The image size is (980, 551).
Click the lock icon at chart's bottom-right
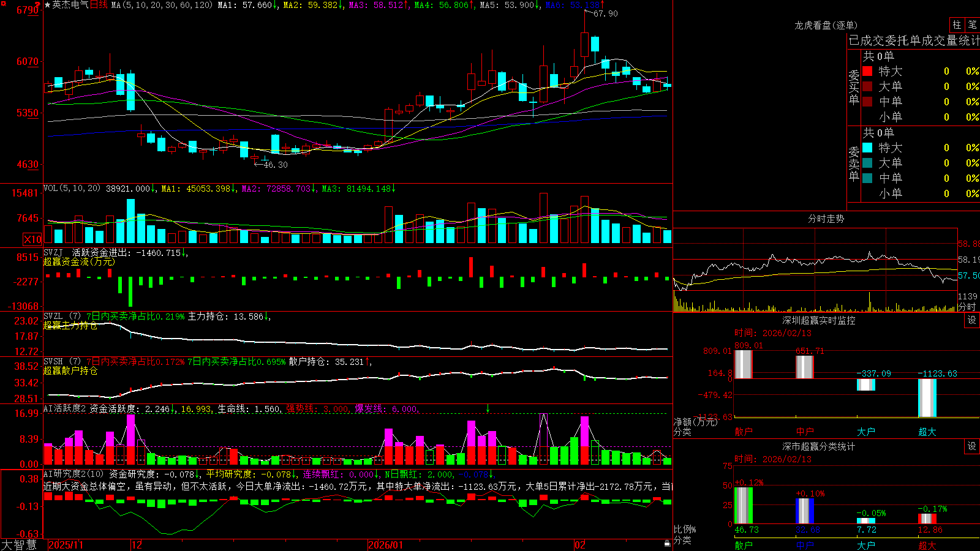668,544
